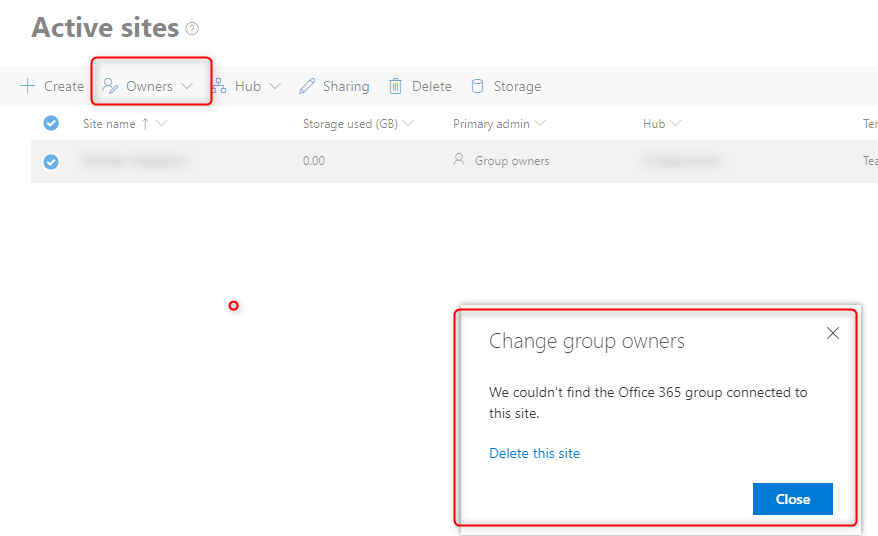
Task: Click person icon beside Group owners
Action: pos(459,160)
